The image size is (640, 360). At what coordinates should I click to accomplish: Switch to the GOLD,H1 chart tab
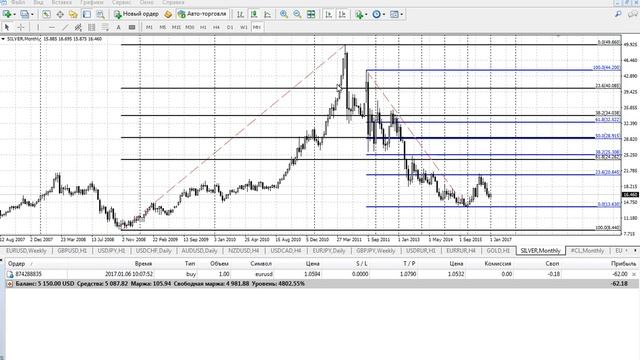[498, 251]
